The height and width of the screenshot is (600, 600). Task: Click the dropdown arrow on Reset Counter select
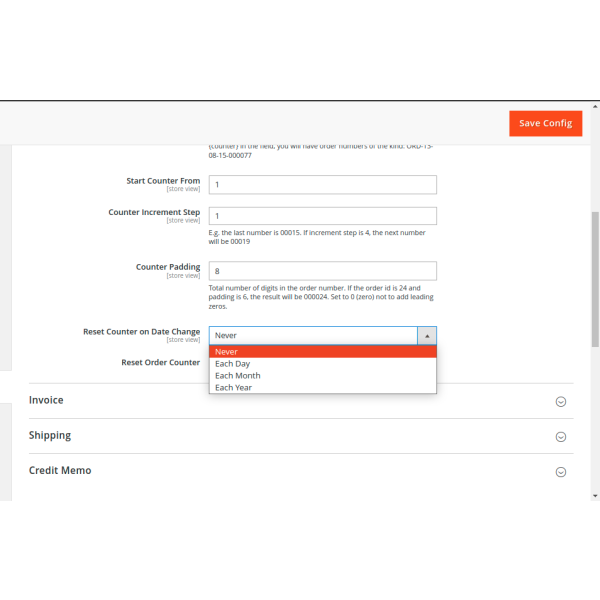(x=426, y=336)
